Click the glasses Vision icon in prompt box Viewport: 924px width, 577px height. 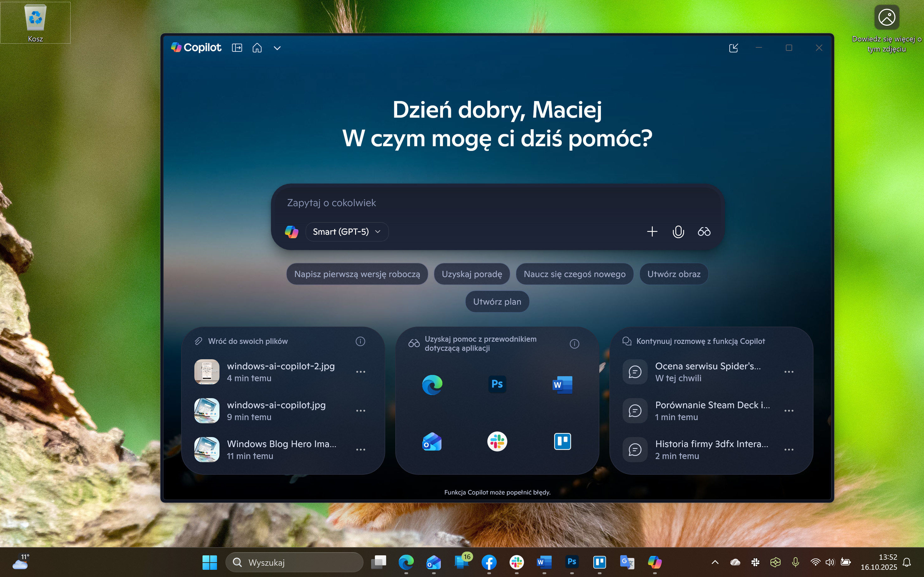pos(704,232)
